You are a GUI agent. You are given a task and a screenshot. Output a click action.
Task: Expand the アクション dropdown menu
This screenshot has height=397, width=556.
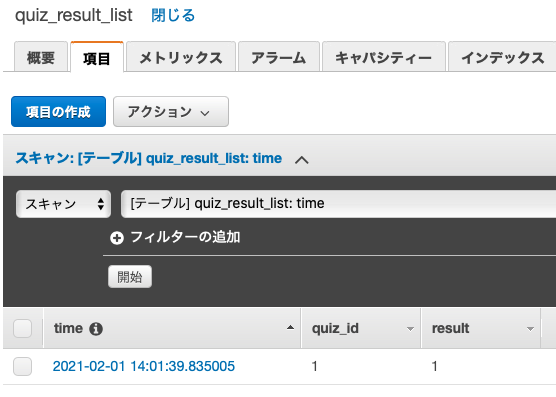(171, 112)
